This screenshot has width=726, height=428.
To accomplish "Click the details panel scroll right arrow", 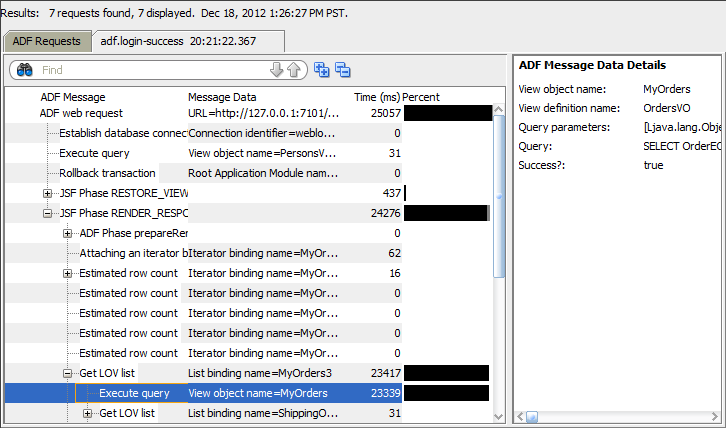I will point(717,416).
